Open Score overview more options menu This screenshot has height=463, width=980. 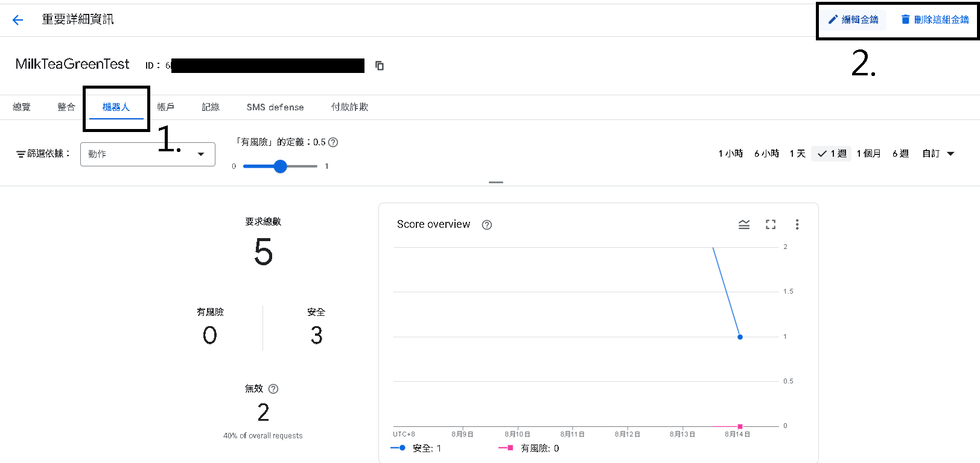(x=797, y=224)
